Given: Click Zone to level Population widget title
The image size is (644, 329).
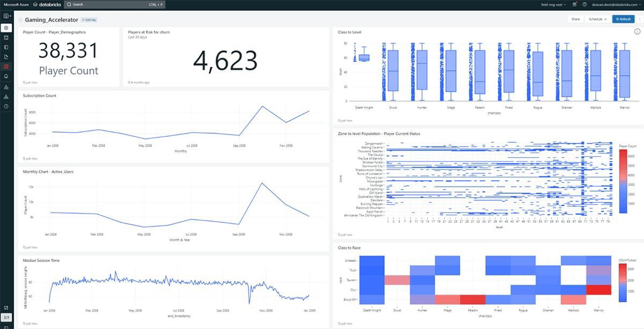Looking at the screenshot, I should pyautogui.click(x=379, y=133).
